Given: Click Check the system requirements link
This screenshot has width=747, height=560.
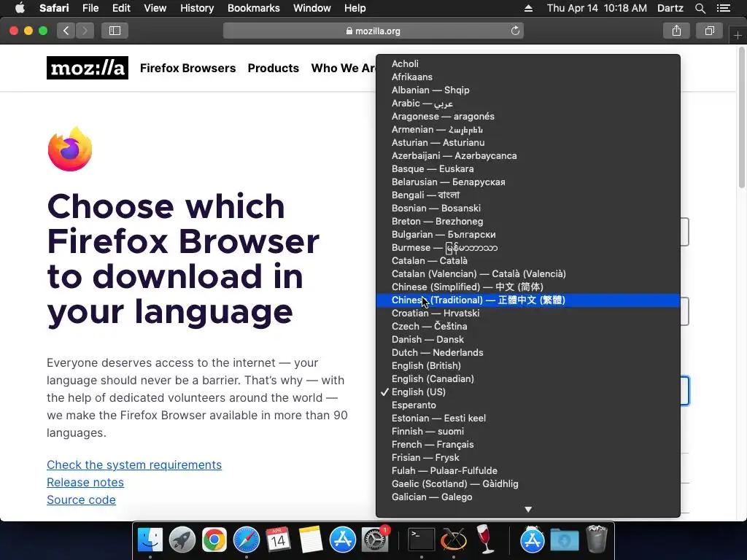Looking at the screenshot, I should coord(134,464).
